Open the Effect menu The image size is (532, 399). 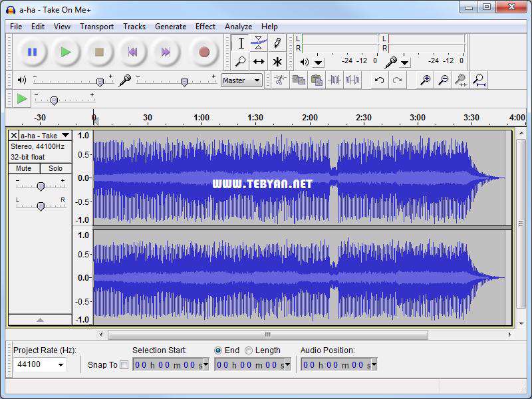[205, 27]
